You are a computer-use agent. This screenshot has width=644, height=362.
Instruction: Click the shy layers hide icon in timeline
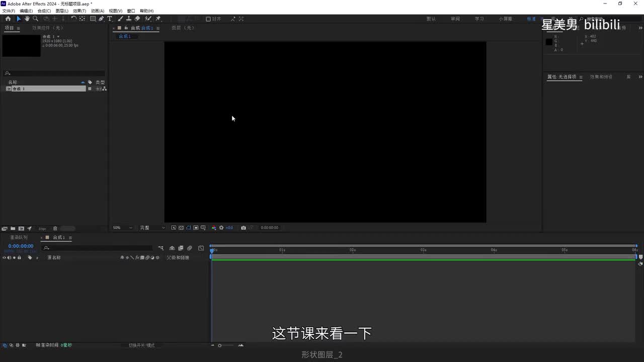(172, 248)
